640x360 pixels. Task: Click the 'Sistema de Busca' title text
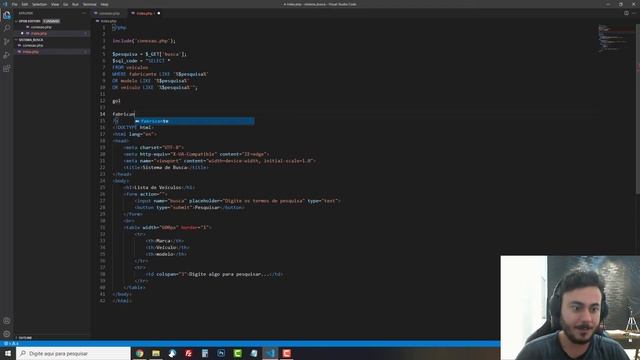point(164,167)
